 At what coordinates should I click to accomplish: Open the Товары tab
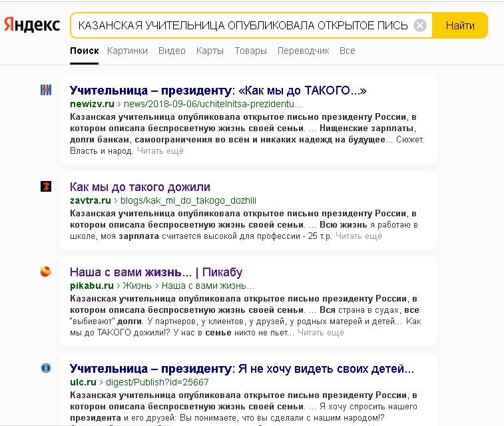pos(251,51)
